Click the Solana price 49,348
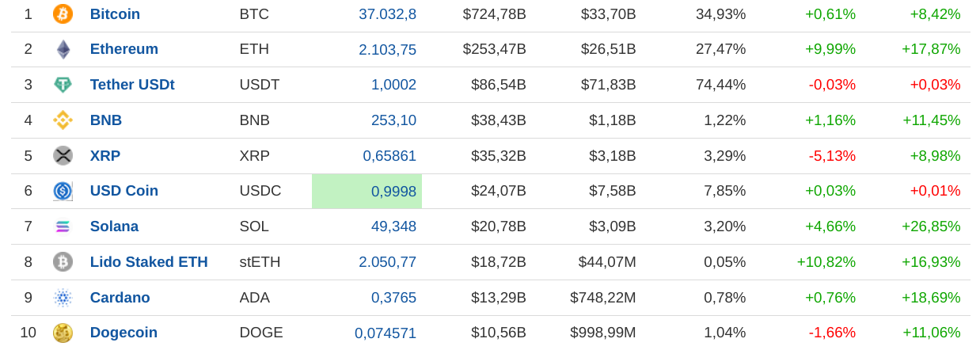The height and width of the screenshot is (350, 980). (393, 226)
